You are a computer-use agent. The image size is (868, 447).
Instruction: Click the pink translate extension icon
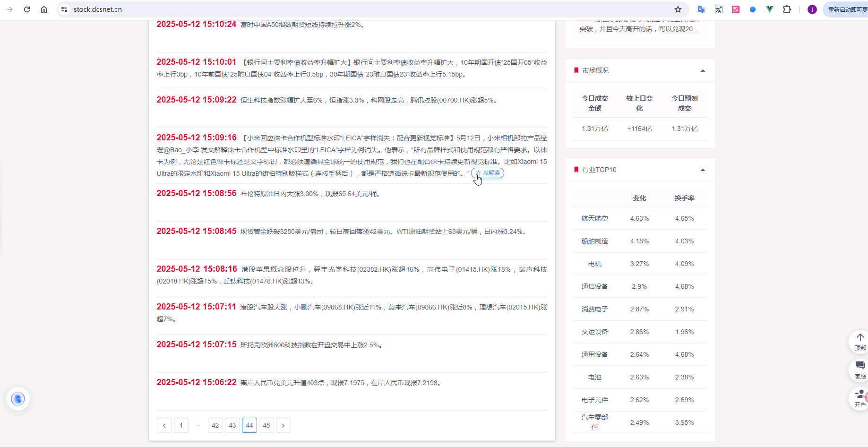pyautogui.click(x=735, y=9)
